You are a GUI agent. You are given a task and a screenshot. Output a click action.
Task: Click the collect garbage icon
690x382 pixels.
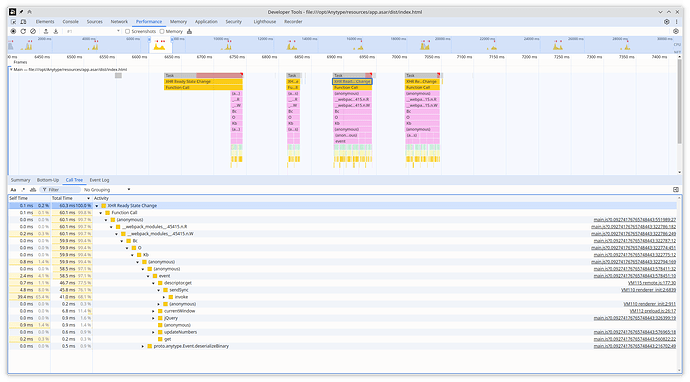[190, 31]
